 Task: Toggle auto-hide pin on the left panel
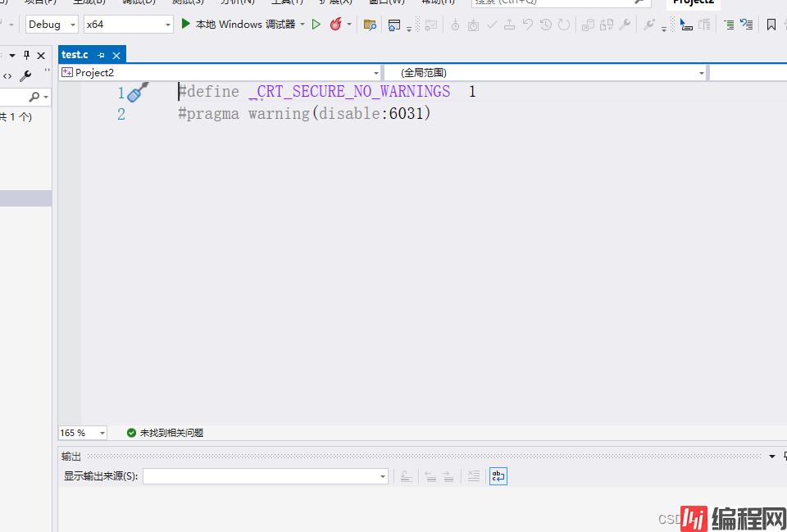click(x=26, y=55)
